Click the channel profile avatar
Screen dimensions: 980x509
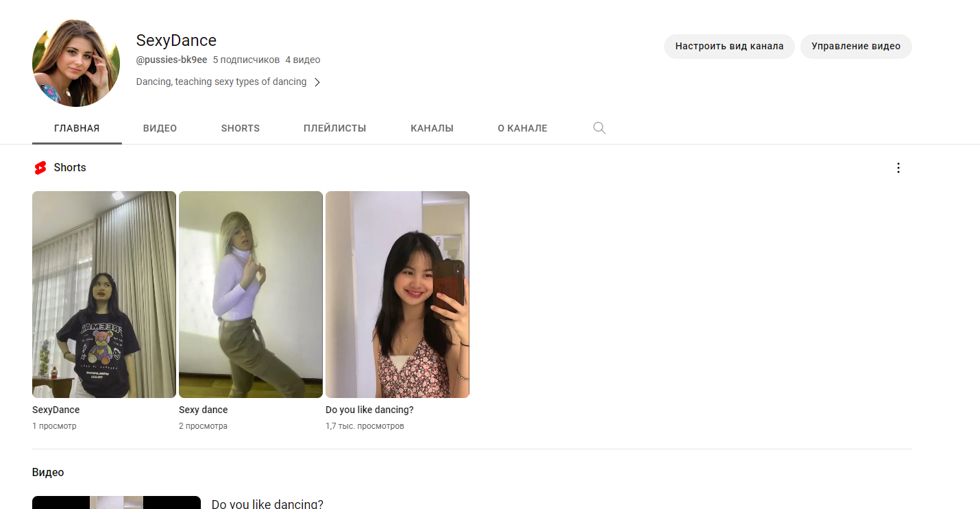pyautogui.click(x=76, y=63)
